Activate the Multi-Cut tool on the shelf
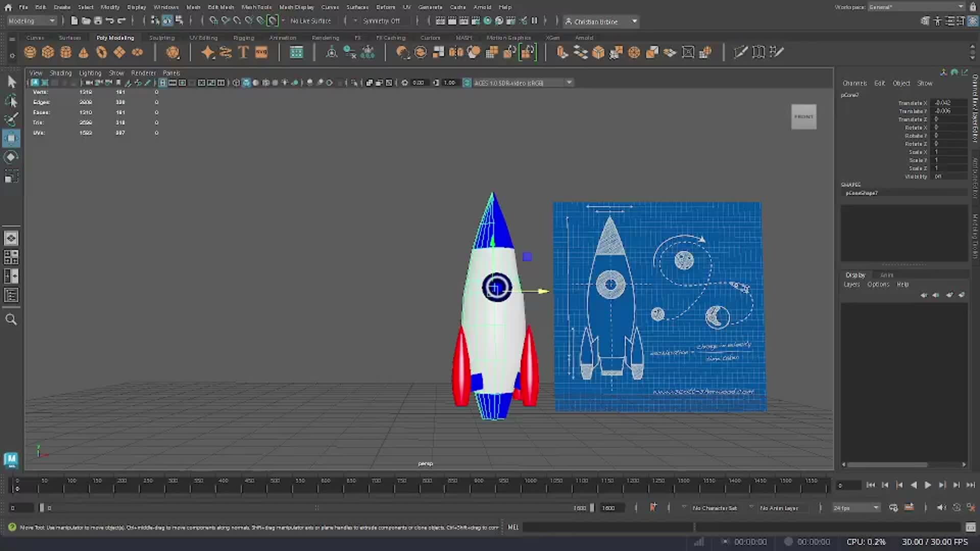This screenshot has width=980, height=551. [741, 52]
